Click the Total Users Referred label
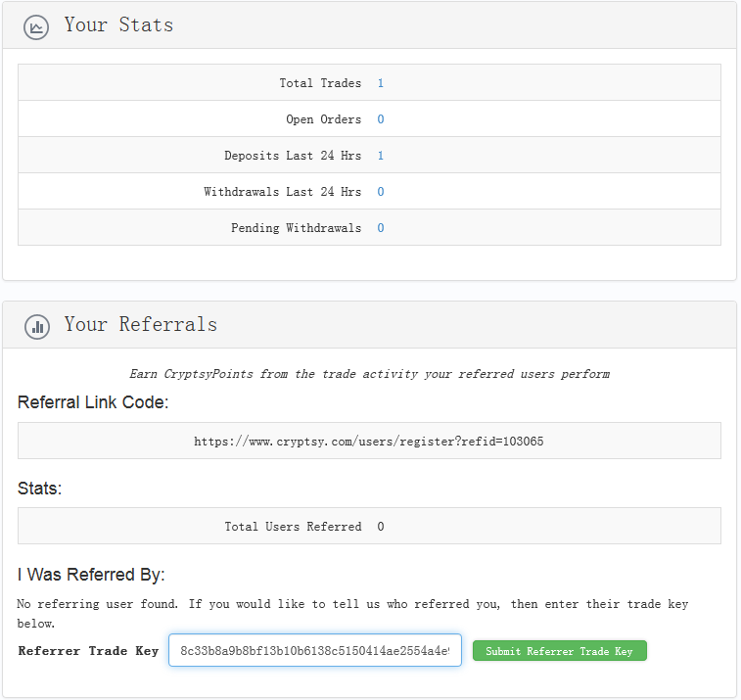 pos(293,527)
